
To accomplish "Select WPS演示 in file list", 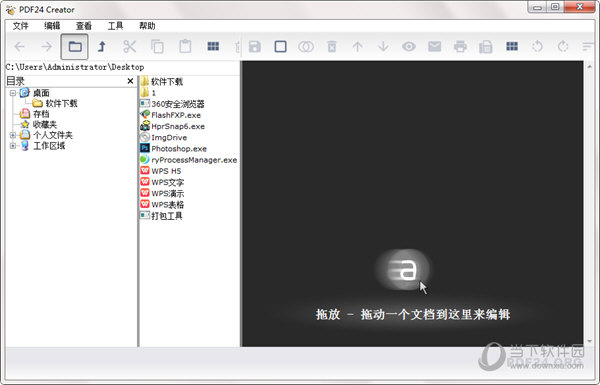I will pyautogui.click(x=167, y=193).
